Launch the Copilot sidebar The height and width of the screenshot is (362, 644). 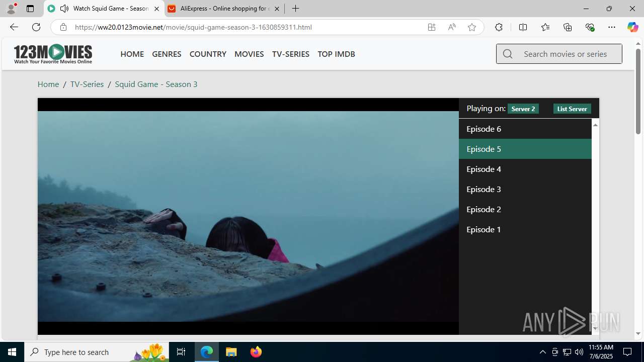pyautogui.click(x=632, y=27)
